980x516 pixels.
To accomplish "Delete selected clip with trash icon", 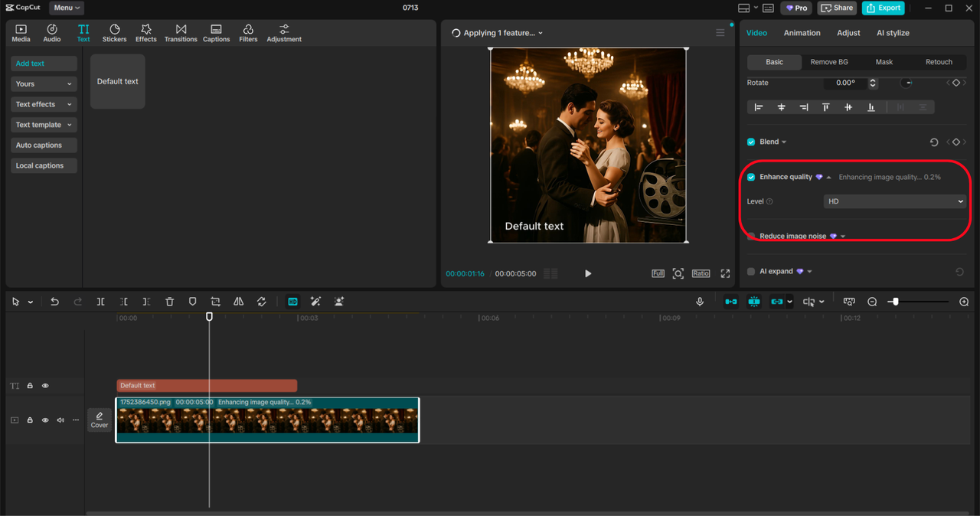I will [170, 302].
